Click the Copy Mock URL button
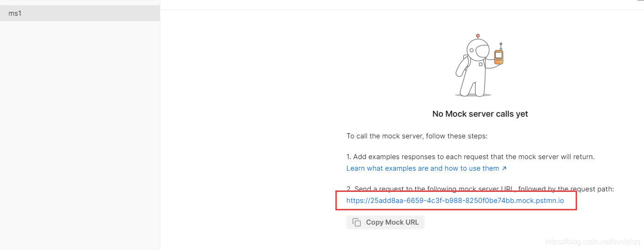Screen dimensions: 644x250 [385, 222]
